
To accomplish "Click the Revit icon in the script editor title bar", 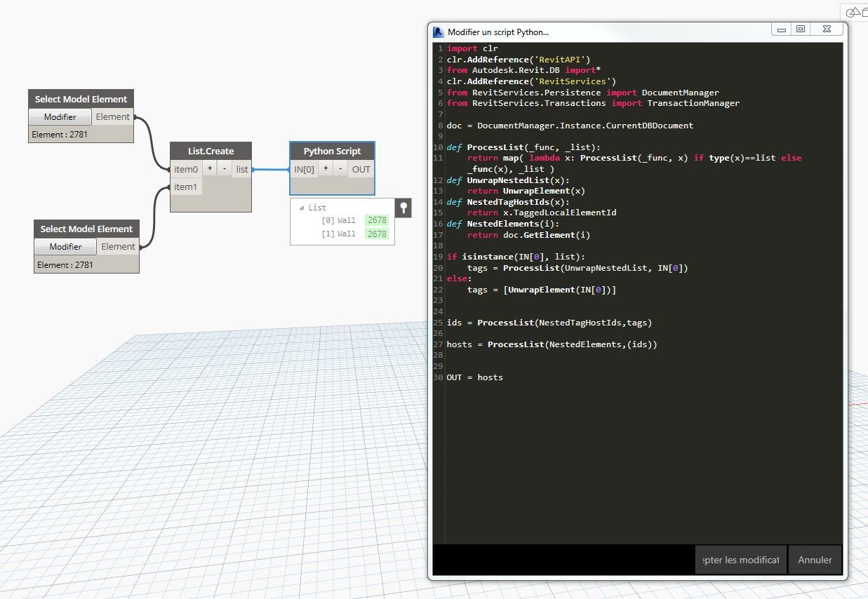I will [x=439, y=32].
